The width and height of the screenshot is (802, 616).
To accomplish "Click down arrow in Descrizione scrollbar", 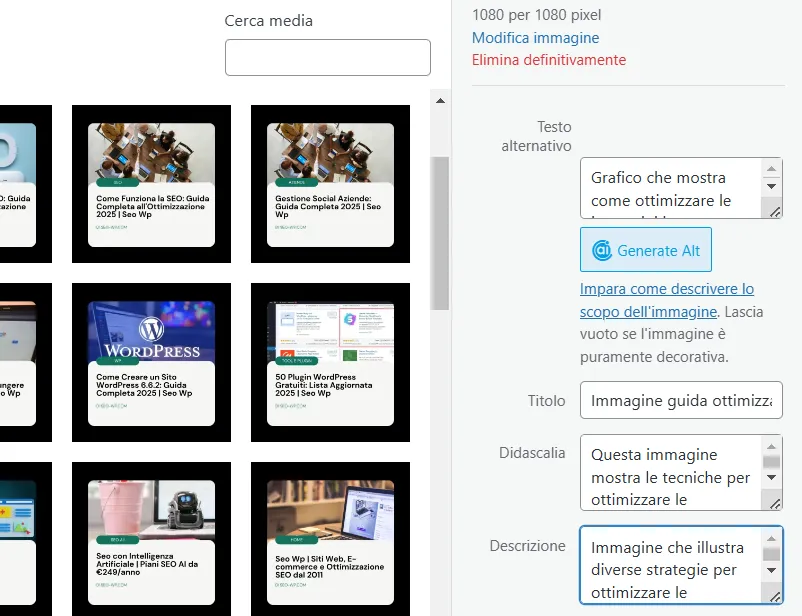I will (771, 570).
